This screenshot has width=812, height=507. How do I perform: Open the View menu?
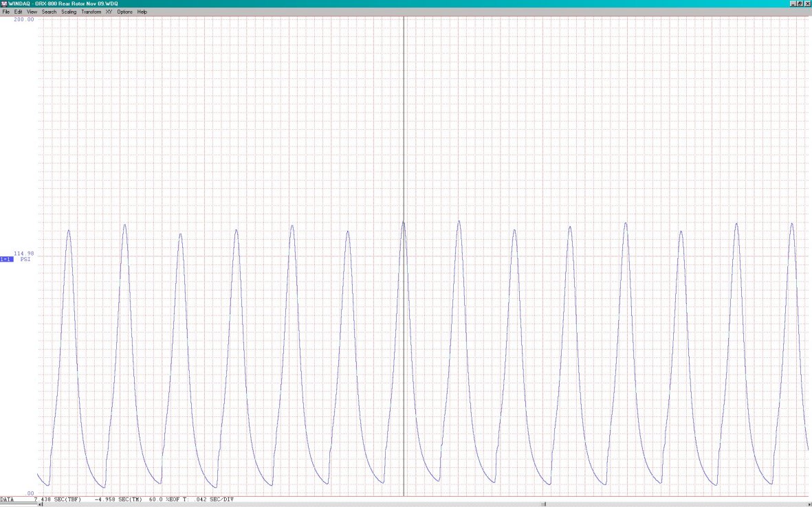(32, 12)
